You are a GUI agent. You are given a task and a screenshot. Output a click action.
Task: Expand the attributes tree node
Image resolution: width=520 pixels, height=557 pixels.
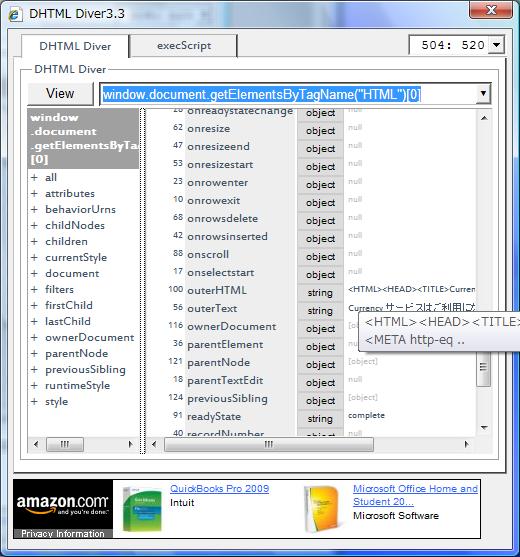coord(34,193)
